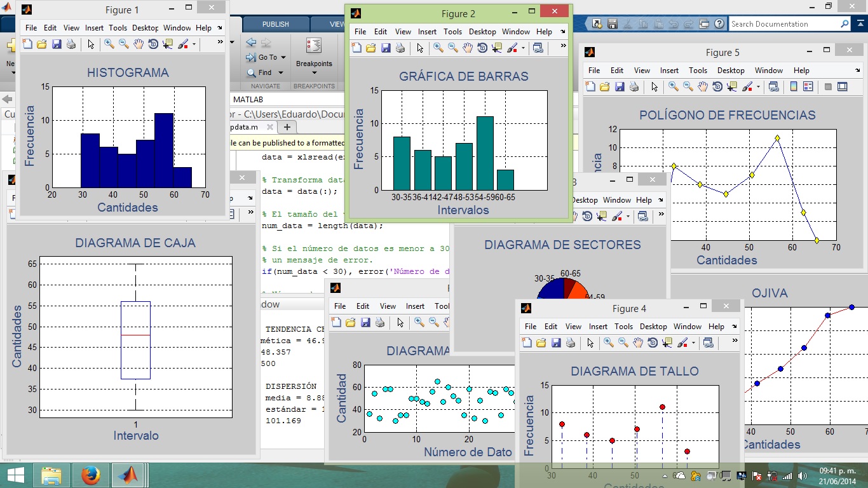Viewport: 868px width, 488px height.
Task: Open the brush color dropdown in Figure 1
Action: [x=194, y=44]
